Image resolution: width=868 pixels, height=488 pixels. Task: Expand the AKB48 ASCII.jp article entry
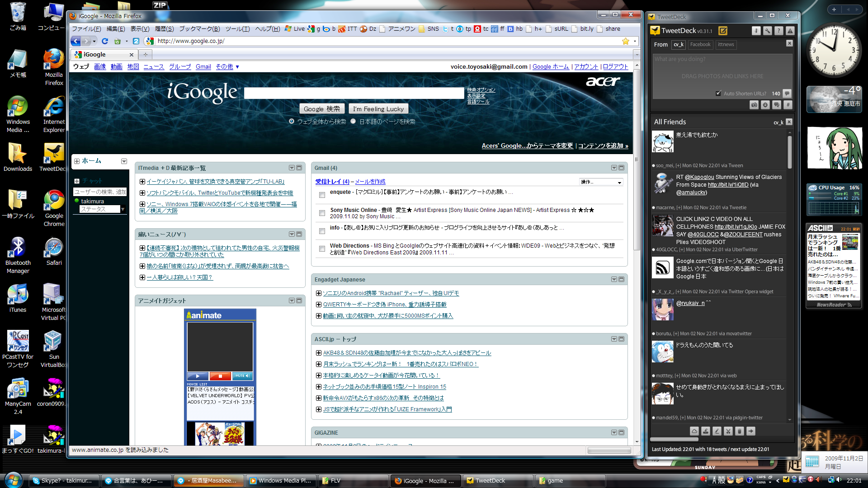tap(319, 353)
